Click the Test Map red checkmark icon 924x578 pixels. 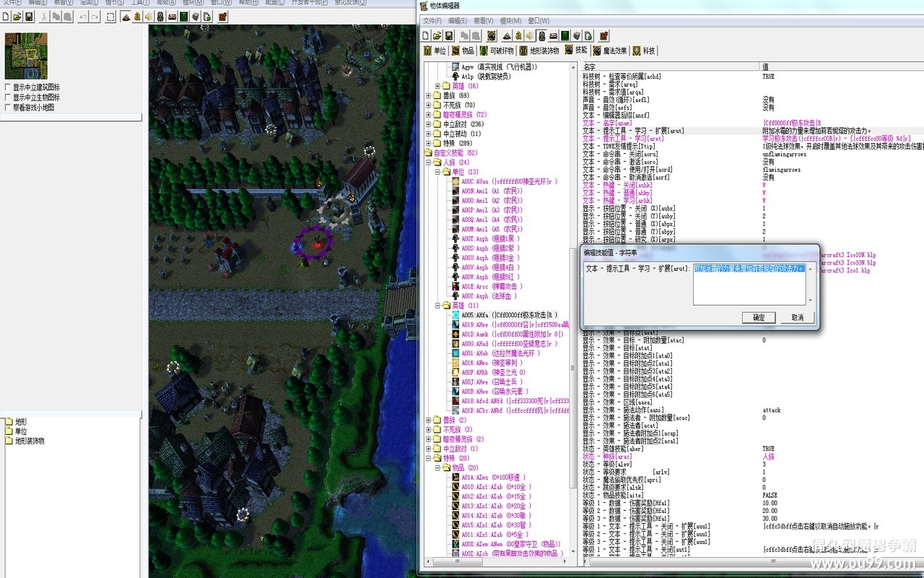pyautogui.click(x=603, y=35)
